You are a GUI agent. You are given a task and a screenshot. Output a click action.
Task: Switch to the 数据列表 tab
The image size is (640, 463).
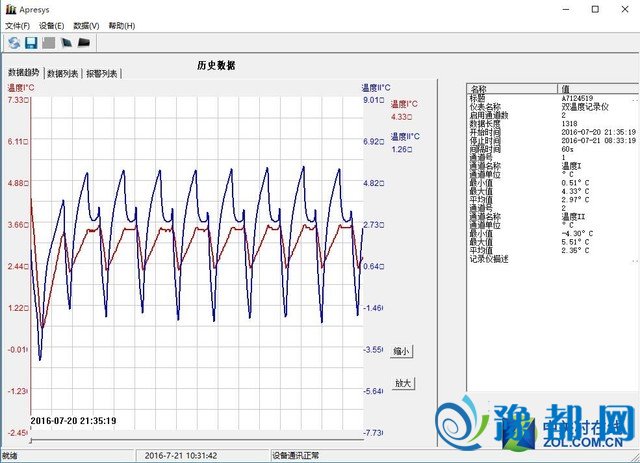click(x=63, y=73)
